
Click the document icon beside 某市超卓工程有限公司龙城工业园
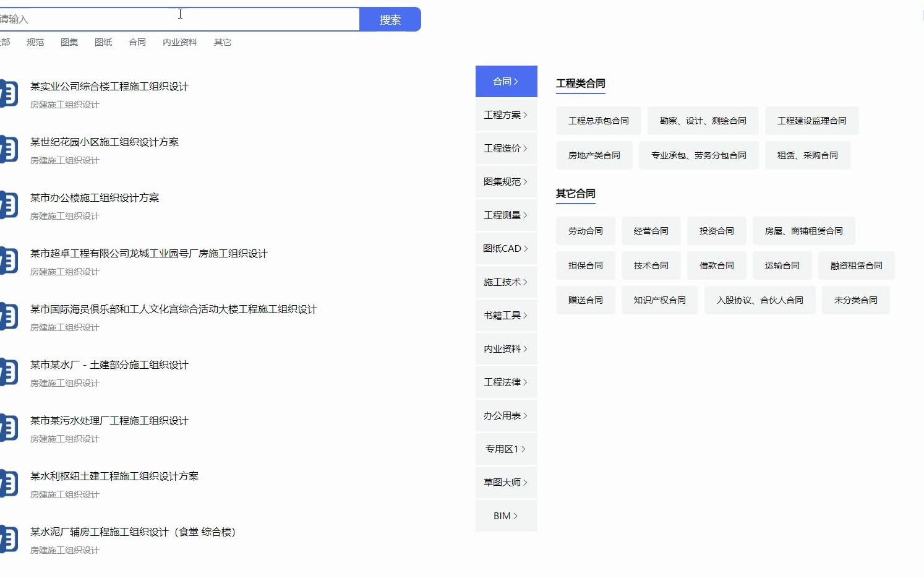coord(9,261)
